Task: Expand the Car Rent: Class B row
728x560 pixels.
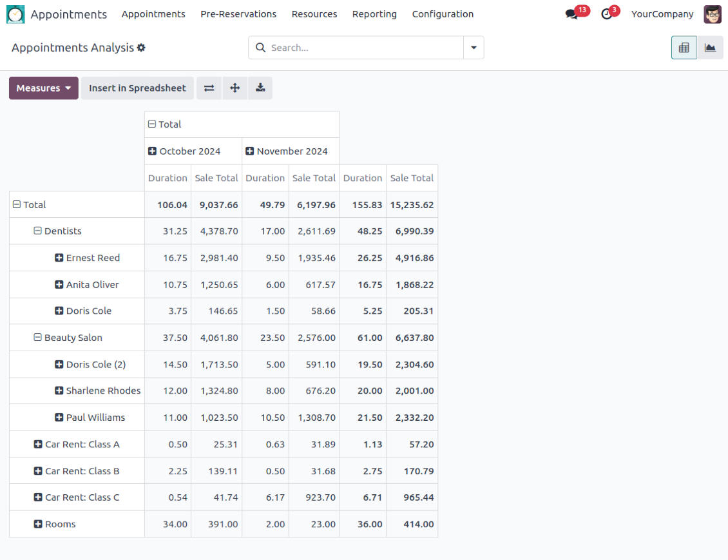Action: (38, 471)
